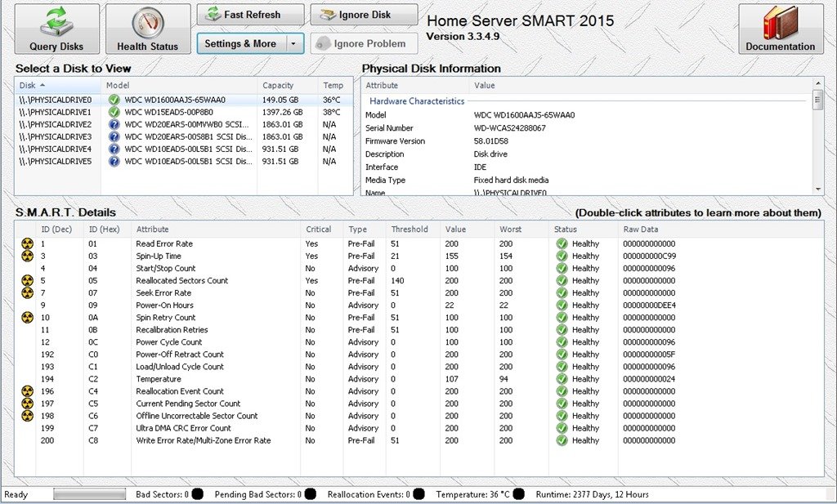Click the Healthy check icon for Read Error Rate
837x504 pixels.
(x=562, y=243)
